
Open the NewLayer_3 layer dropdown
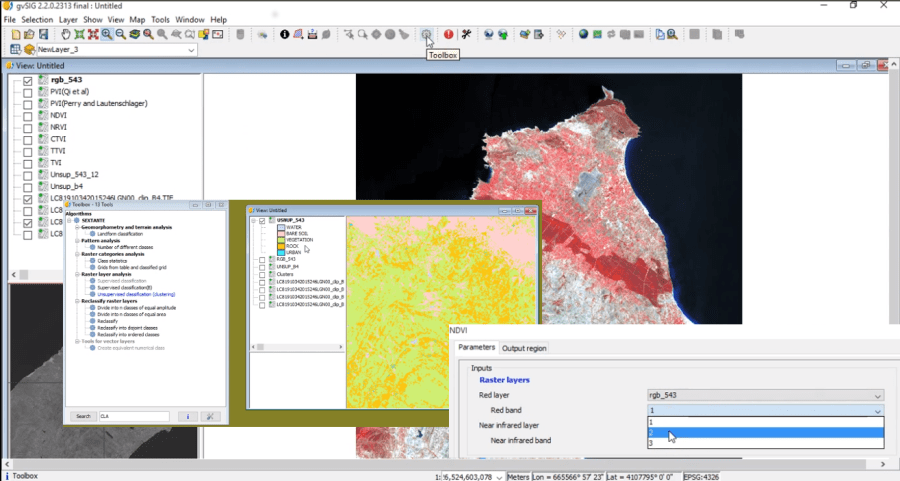click(190, 50)
